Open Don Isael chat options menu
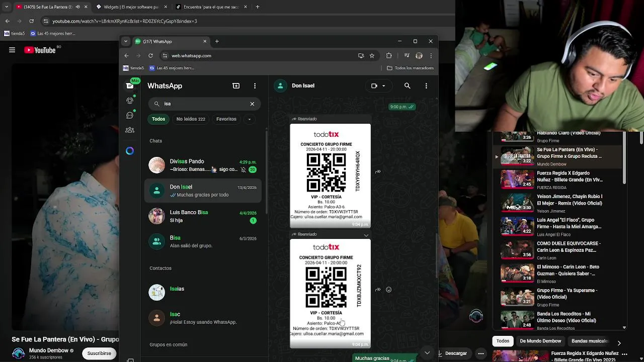 click(426, 86)
